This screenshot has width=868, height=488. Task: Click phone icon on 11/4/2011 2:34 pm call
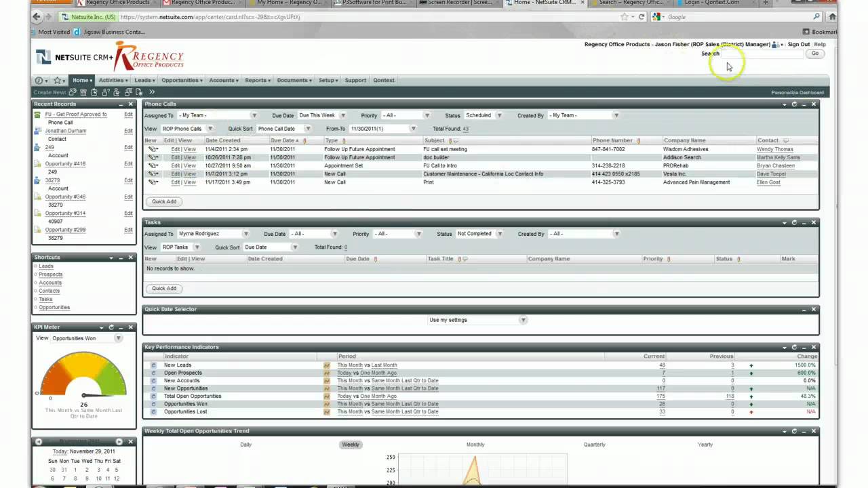[153, 149]
